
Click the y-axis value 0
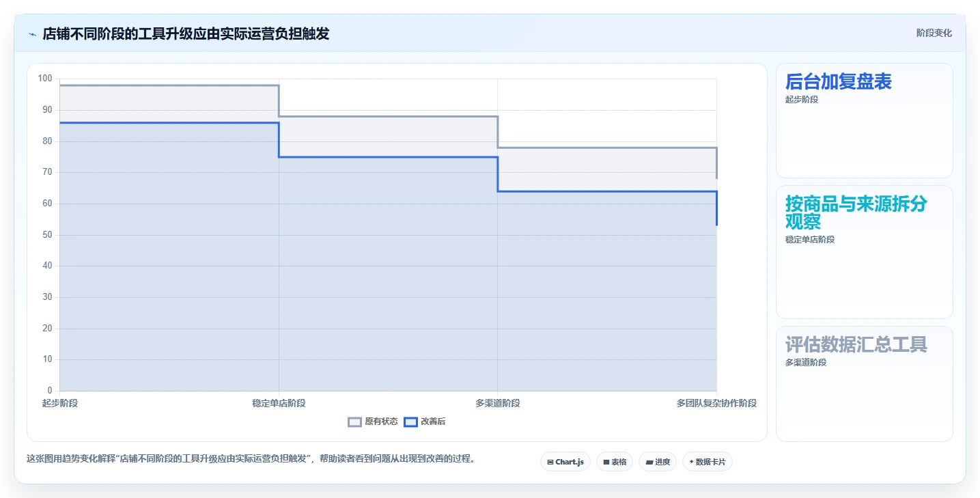[50, 391]
